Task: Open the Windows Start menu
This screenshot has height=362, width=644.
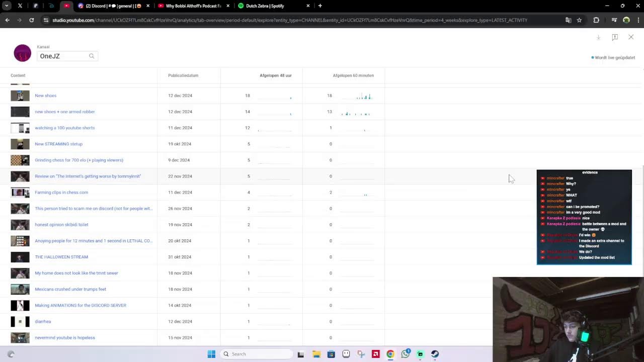Action: tap(211, 354)
